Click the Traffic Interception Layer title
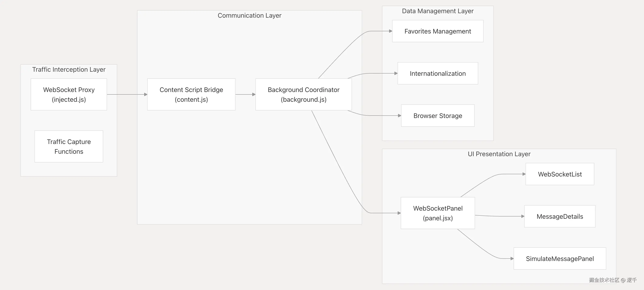 (x=69, y=69)
